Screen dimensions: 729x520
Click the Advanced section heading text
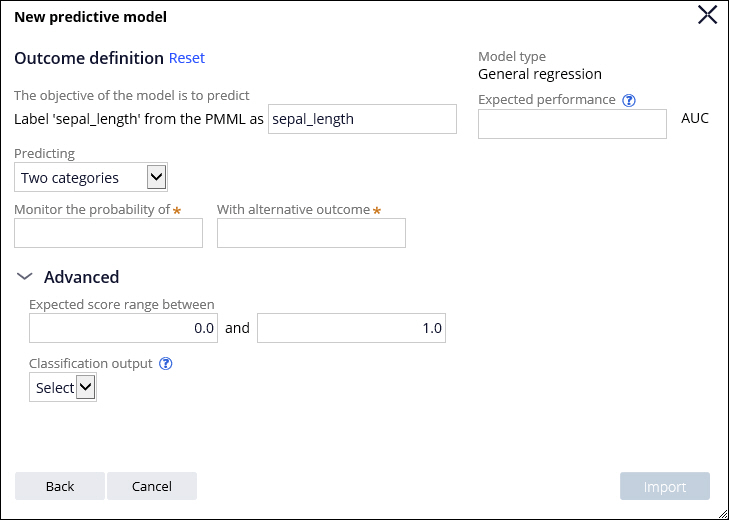tap(81, 277)
